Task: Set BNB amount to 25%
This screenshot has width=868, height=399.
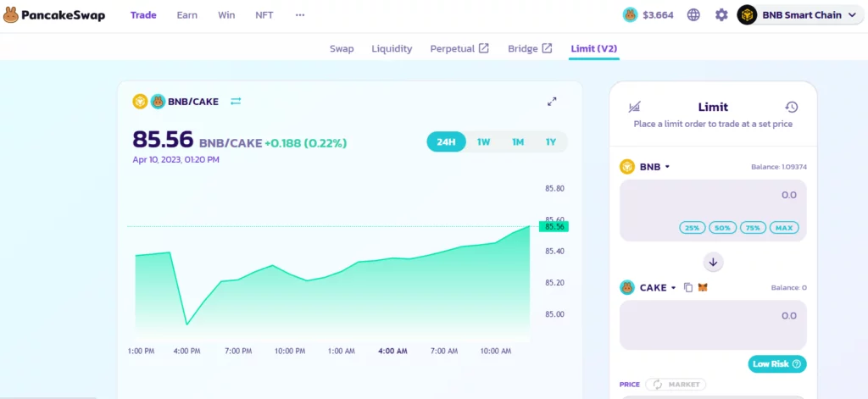Action: coord(692,227)
